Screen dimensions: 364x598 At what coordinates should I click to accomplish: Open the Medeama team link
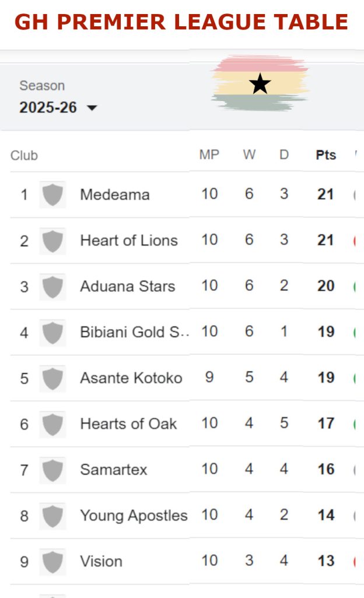(114, 194)
